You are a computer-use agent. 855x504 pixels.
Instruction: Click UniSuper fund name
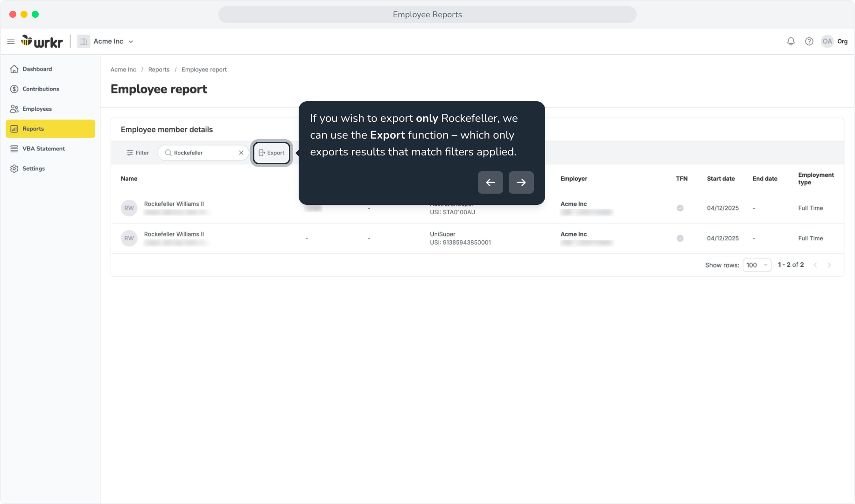pos(442,234)
